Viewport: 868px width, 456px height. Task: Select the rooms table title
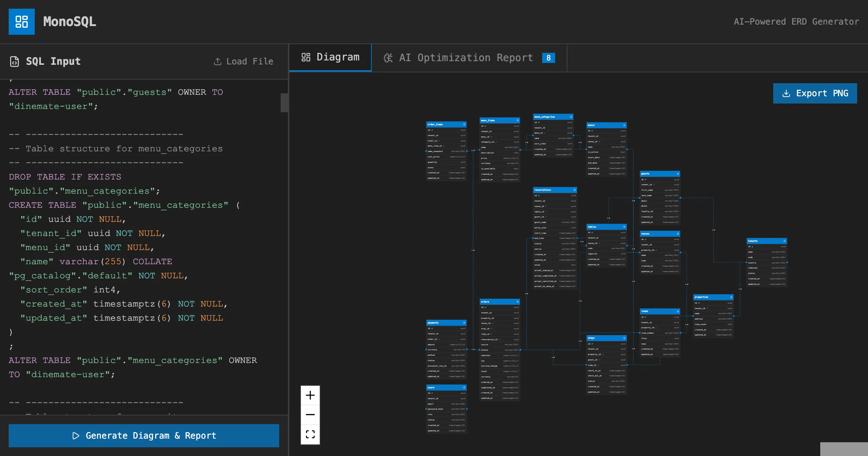pos(644,311)
